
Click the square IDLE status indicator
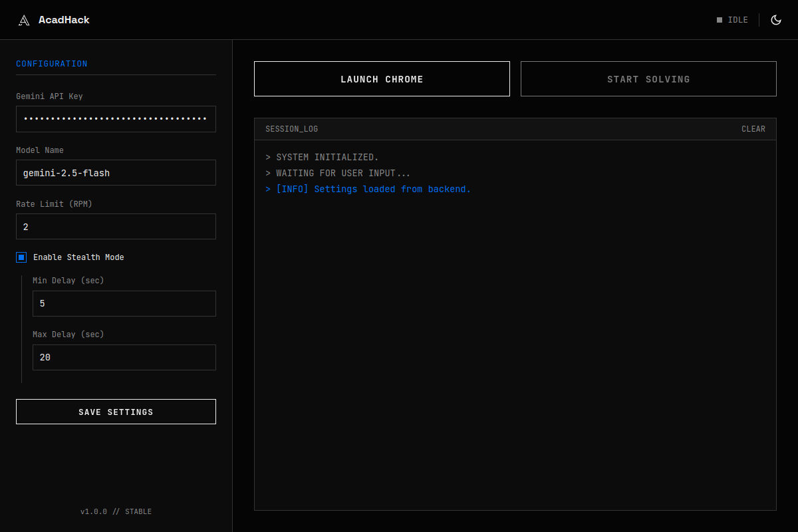(x=720, y=19)
